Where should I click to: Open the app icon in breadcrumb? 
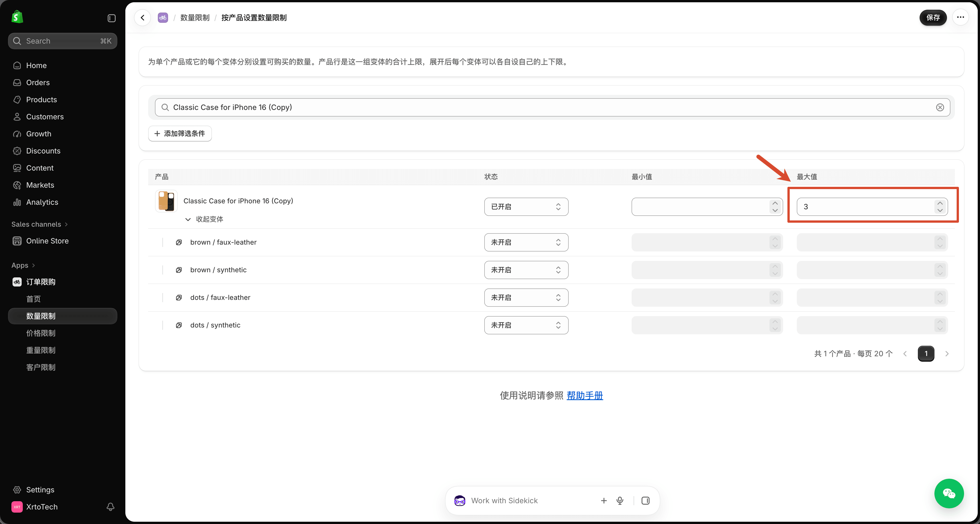tap(163, 17)
